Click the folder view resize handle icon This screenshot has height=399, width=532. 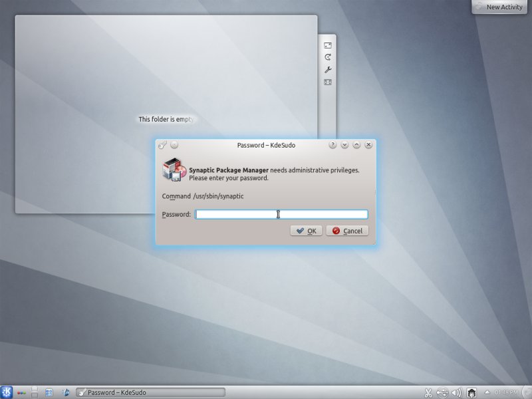point(328,45)
